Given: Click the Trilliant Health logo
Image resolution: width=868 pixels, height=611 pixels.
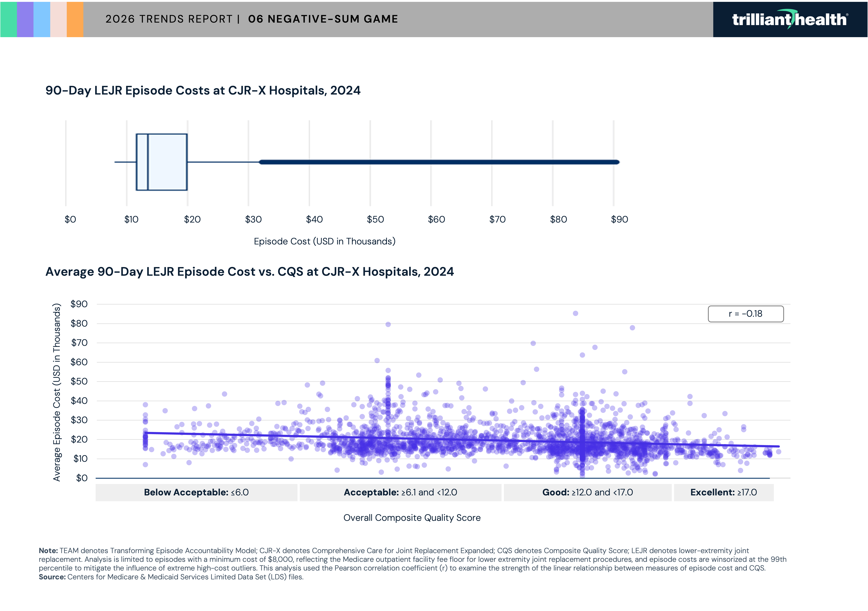Looking at the screenshot, I should pyautogui.click(x=790, y=19).
